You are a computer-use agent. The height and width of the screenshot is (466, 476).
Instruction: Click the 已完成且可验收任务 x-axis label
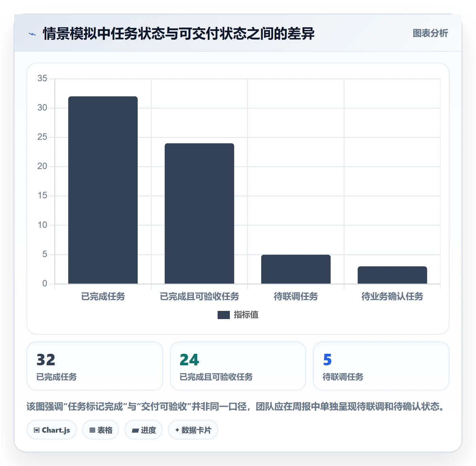200,297
